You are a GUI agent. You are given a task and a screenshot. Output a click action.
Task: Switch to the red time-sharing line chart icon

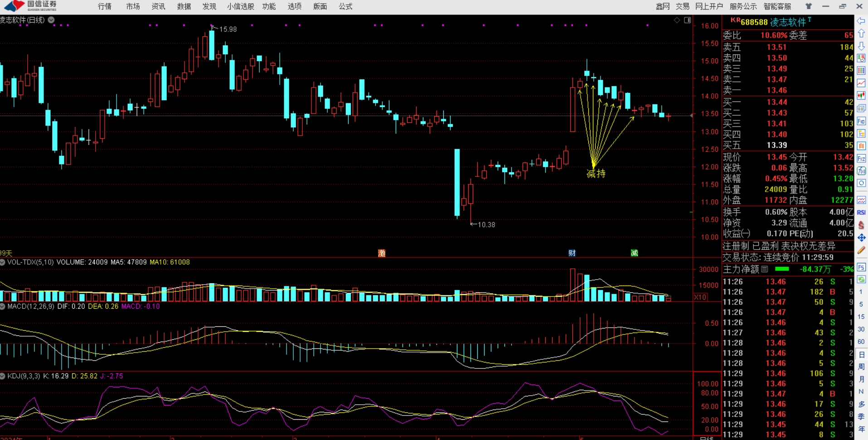tap(861, 83)
